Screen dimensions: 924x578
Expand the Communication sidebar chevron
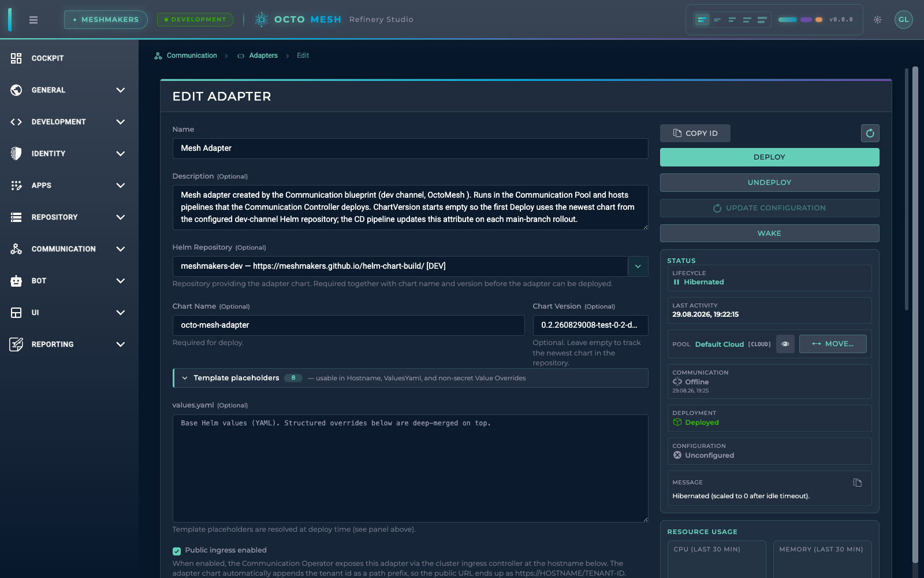tap(120, 249)
